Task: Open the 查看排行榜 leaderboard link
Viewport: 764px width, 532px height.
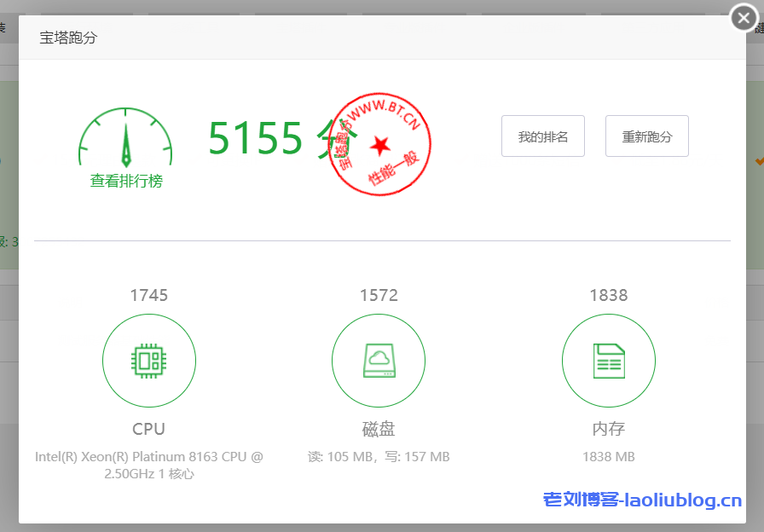Action: [x=126, y=181]
